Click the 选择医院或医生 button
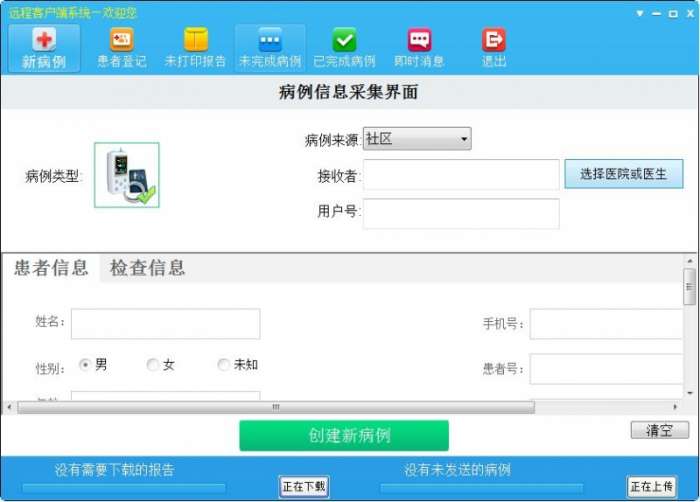 click(624, 174)
